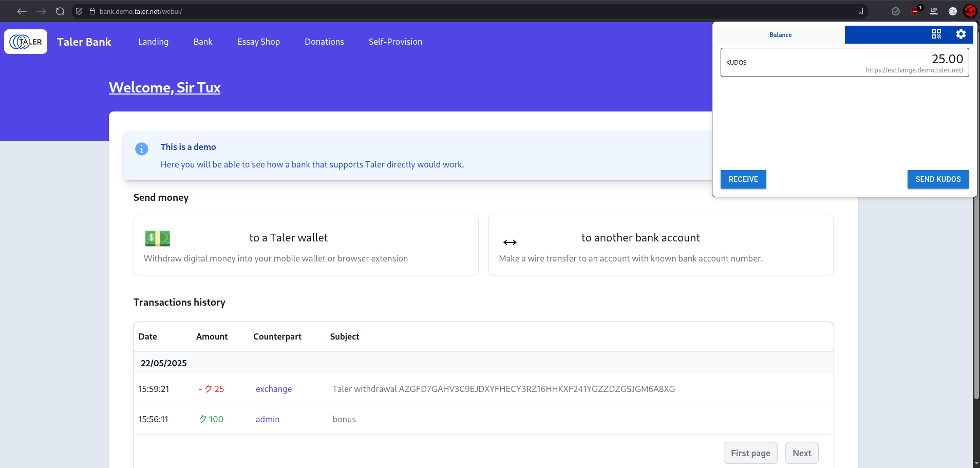Viewport: 980px width, 468px height.
Task: Open the QR code scanner in wallet popup
Action: [x=936, y=34]
